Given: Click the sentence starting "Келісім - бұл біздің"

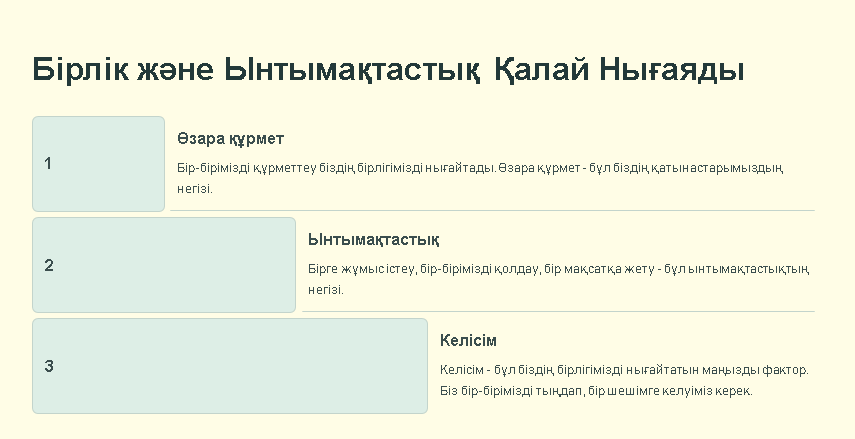Looking at the screenshot, I should coord(624,370).
